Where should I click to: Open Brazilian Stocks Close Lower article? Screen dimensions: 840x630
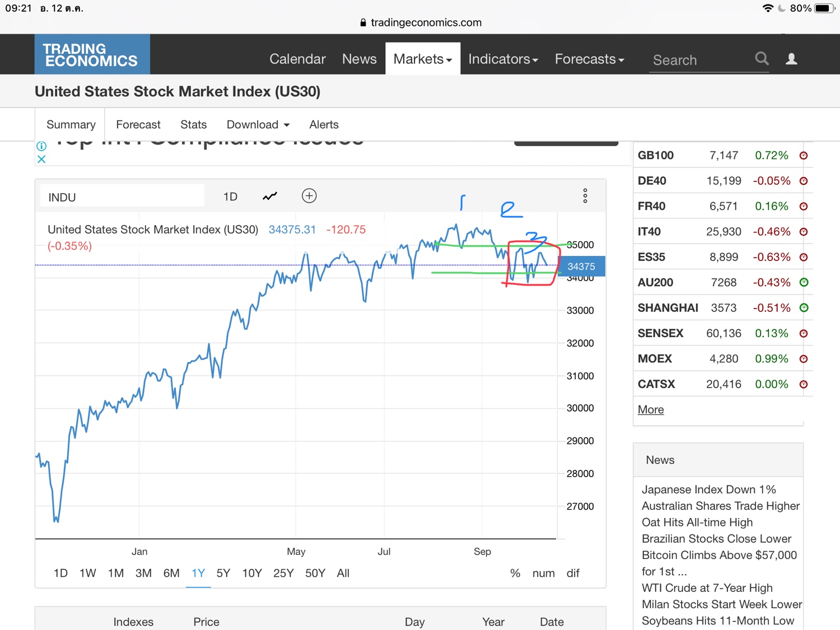click(716, 539)
